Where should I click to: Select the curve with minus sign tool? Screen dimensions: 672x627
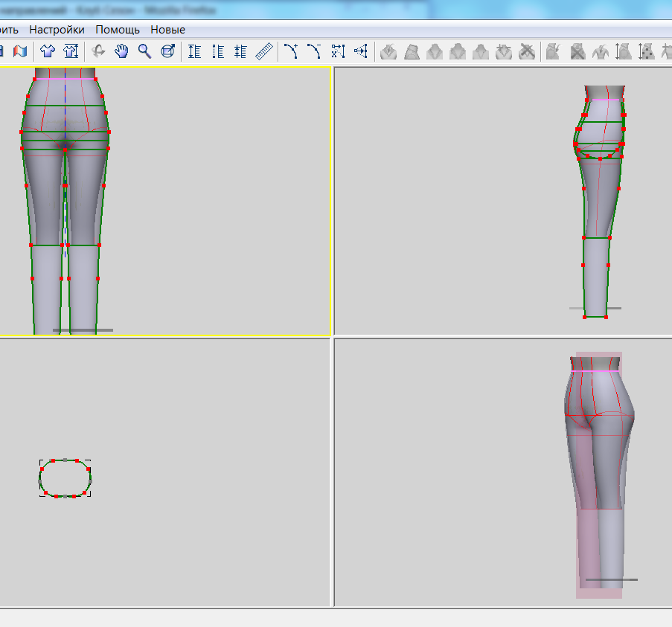tap(314, 51)
